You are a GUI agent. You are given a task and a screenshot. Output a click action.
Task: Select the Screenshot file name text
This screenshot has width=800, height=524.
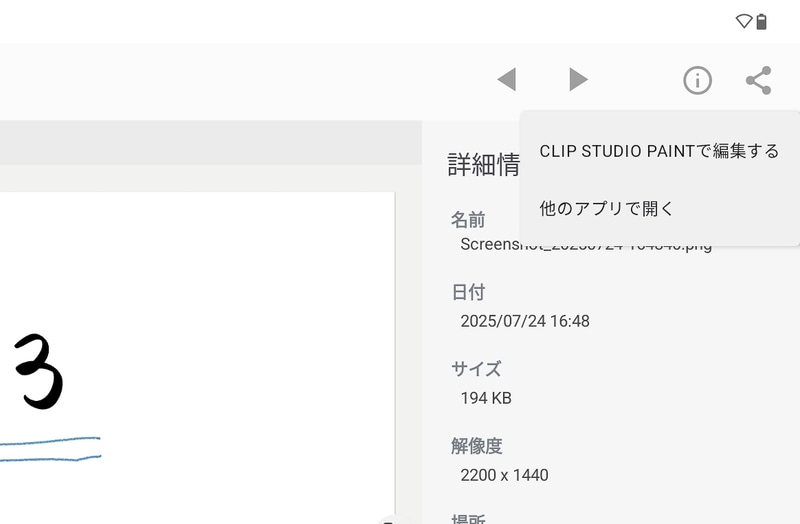tap(586, 244)
